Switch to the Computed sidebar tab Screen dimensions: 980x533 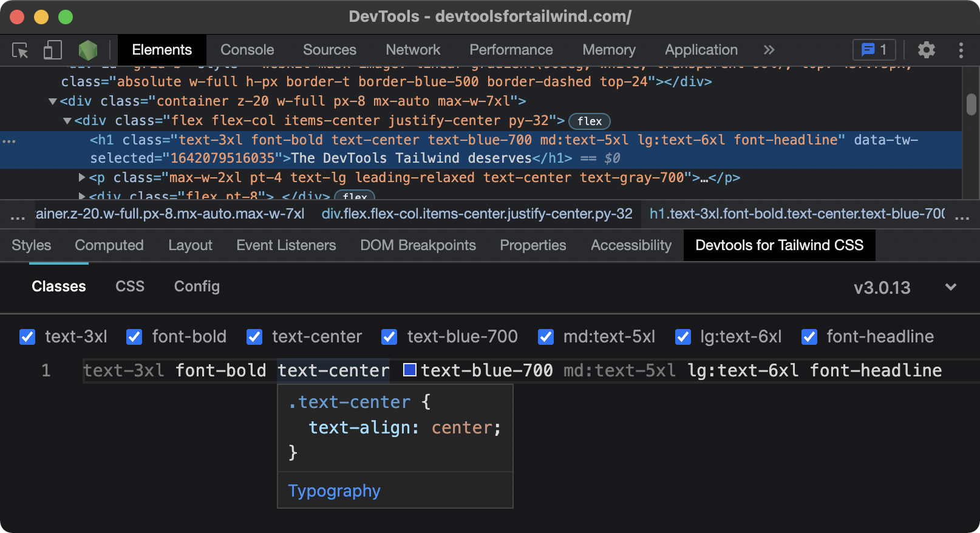(x=109, y=245)
